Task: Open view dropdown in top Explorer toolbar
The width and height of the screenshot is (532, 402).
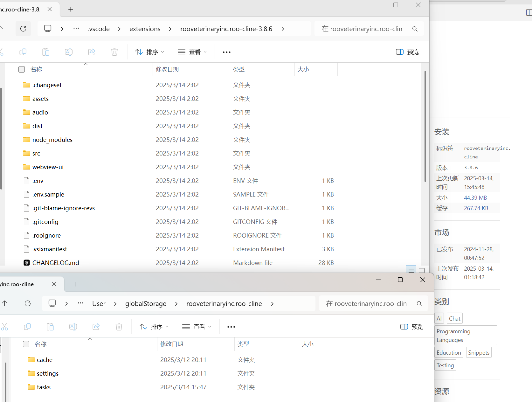Action: [192, 52]
